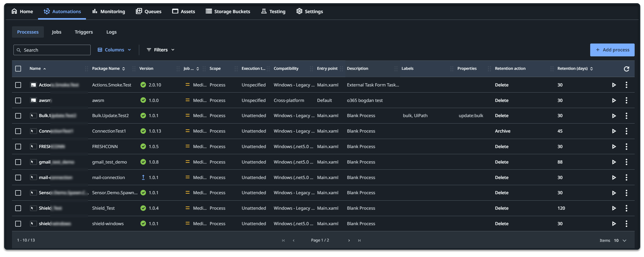Select the Actions.Smoke.Test row checkbox

pyautogui.click(x=18, y=85)
